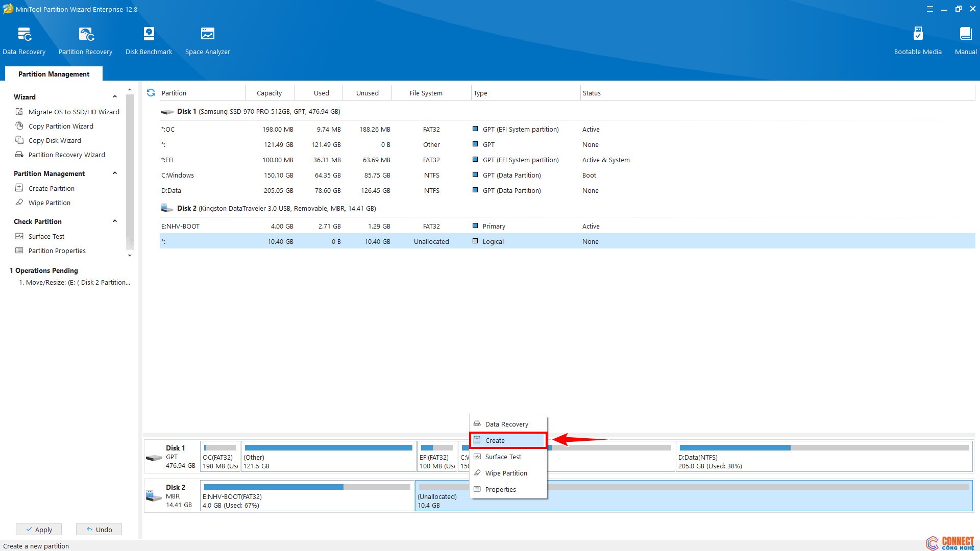Collapse the Partition Management sidebar section
Viewport: 980px width, 551px height.
click(115, 173)
